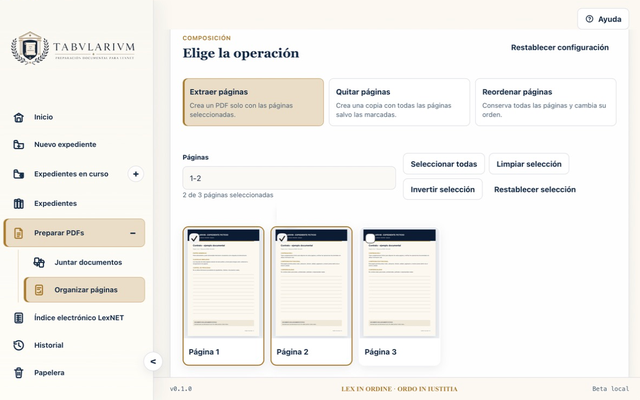The image size is (640, 400).
Task: Collapse the sidebar with the arrow button
Action: tap(153, 361)
